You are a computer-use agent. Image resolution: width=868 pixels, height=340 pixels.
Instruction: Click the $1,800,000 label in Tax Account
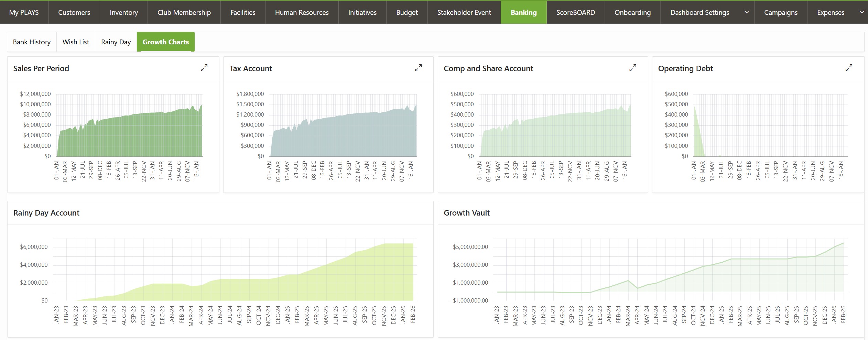(250, 94)
